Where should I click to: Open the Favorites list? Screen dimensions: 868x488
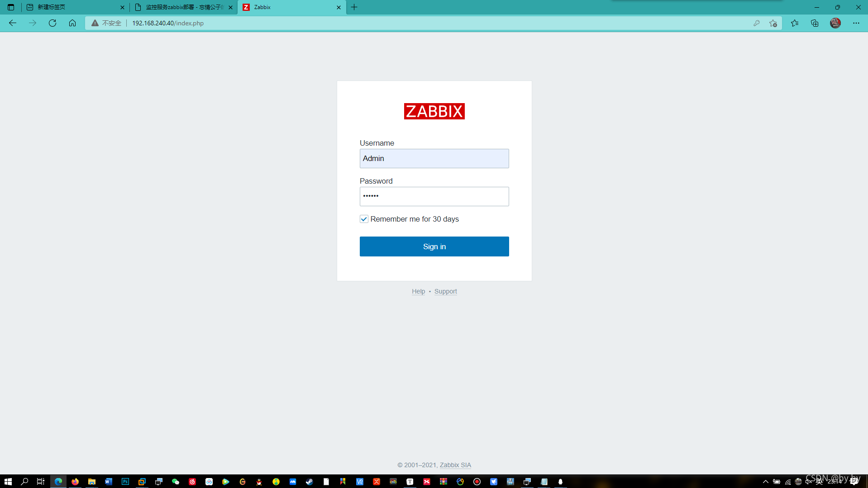pos(795,23)
